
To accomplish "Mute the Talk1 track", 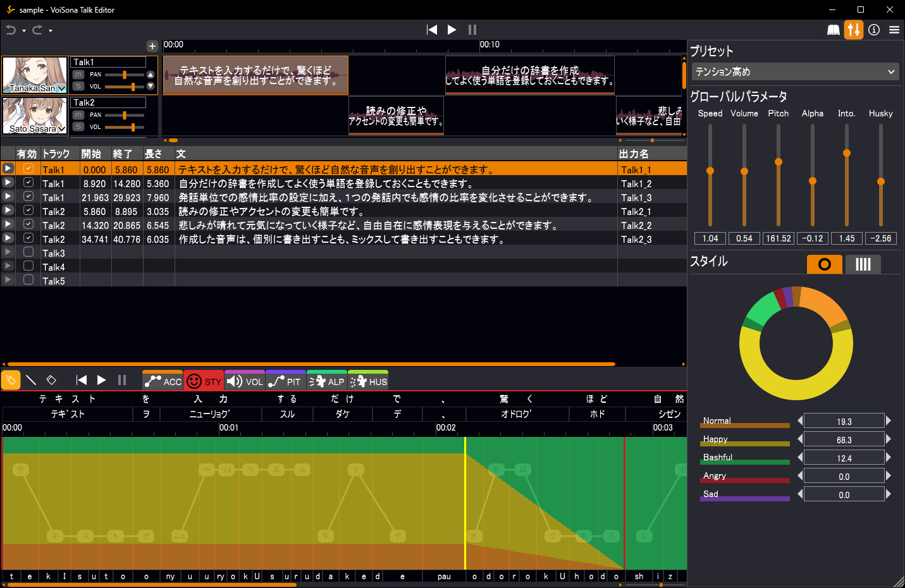I will pos(78,75).
